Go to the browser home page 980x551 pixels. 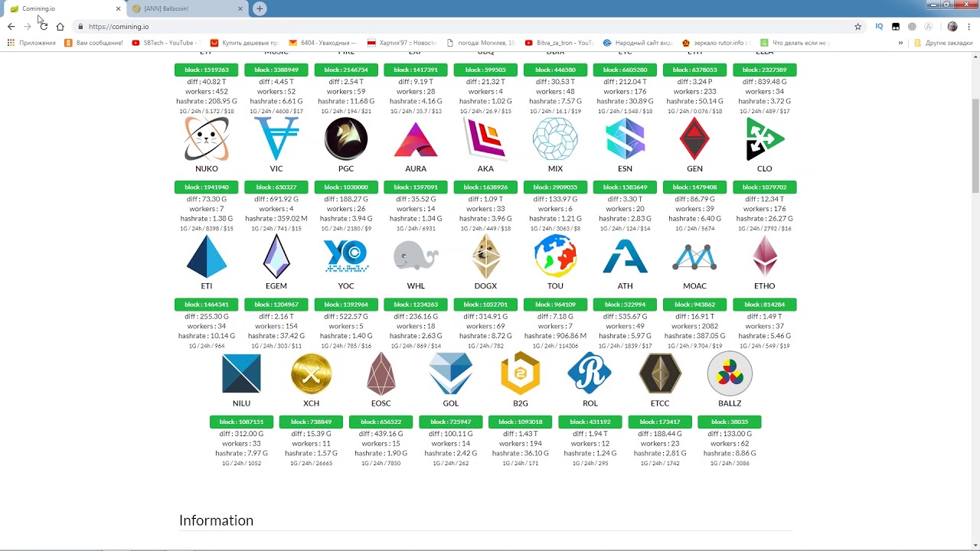(x=60, y=26)
